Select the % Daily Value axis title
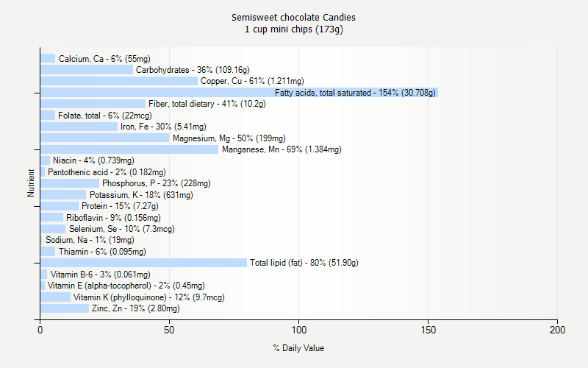Screen dimensions: 588x368 (x=298, y=348)
